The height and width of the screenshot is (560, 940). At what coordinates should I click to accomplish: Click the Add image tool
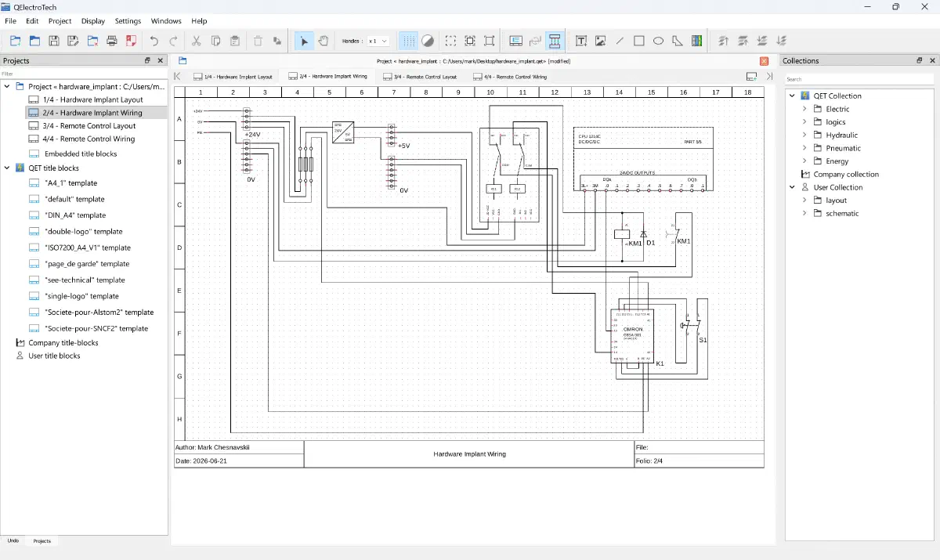pos(601,41)
